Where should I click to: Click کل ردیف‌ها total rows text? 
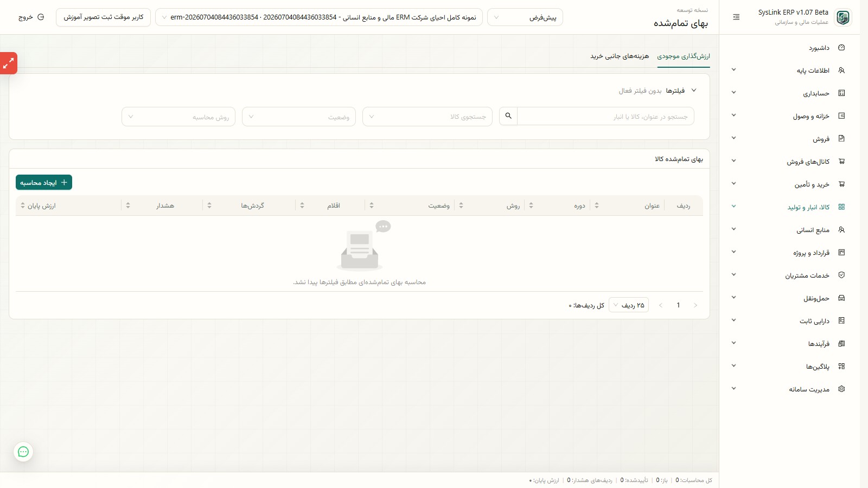[586, 305]
